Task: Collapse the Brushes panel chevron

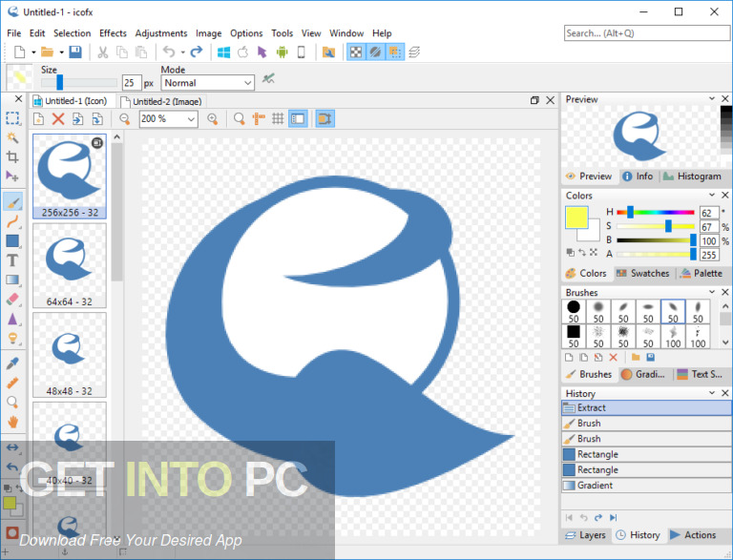Action: point(712,292)
